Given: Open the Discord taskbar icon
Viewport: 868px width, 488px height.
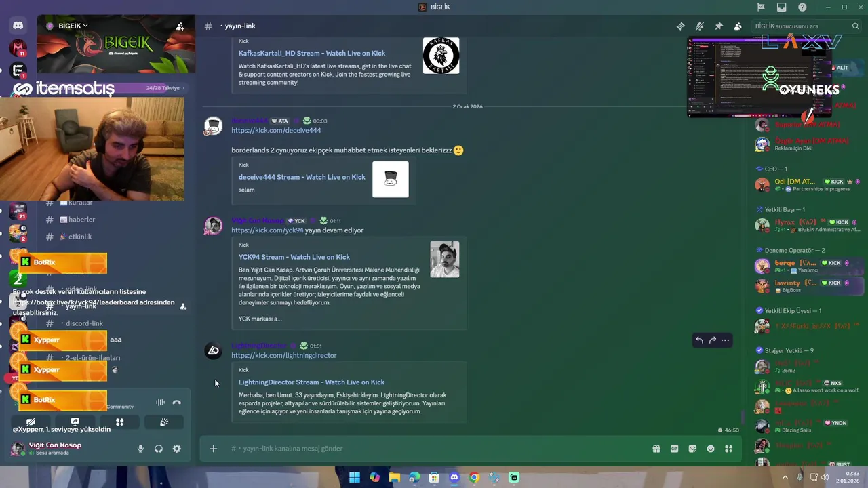Looking at the screenshot, I should pyautogui.click(x=454, y=477).
